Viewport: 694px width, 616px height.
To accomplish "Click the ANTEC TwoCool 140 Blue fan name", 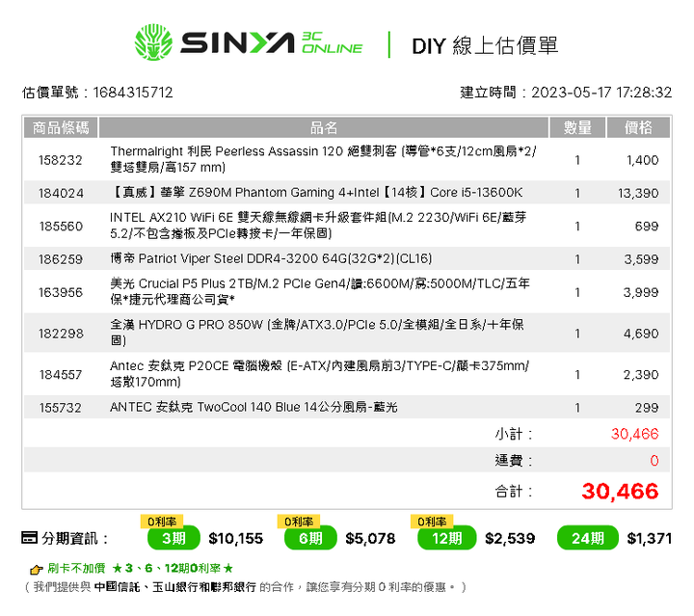I will (x=254, y=407).
